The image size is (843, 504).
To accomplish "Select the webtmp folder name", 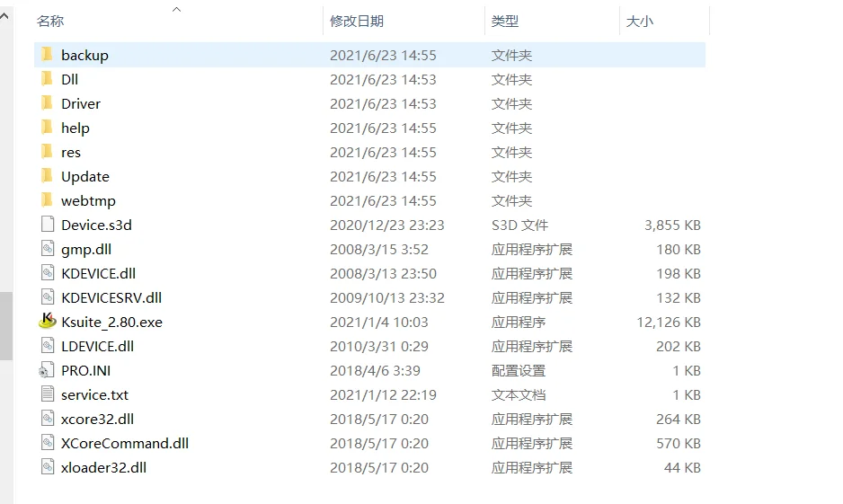I will [88, 201].
